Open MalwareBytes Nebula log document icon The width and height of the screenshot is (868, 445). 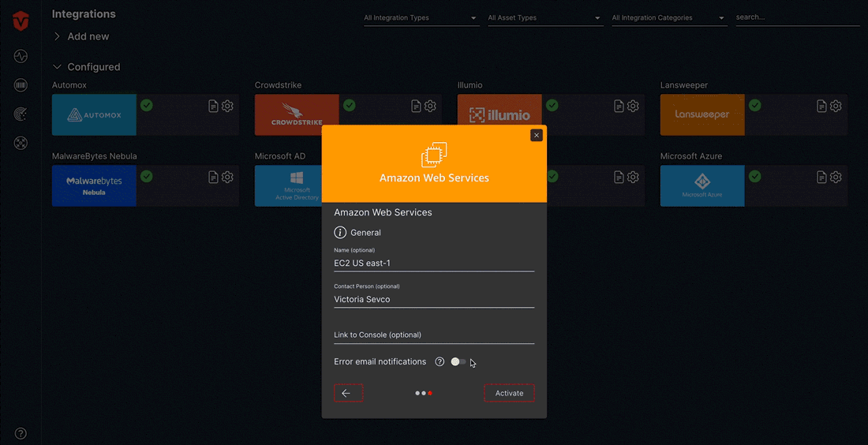(x=213, y=177)
